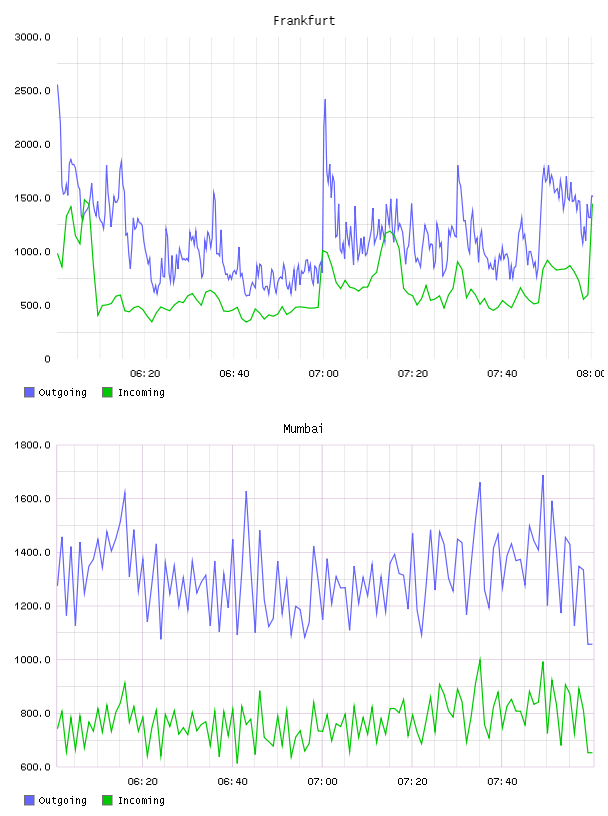
Task: Click the Outgoing color swatch in Mumbai legend
Action: 29,800
